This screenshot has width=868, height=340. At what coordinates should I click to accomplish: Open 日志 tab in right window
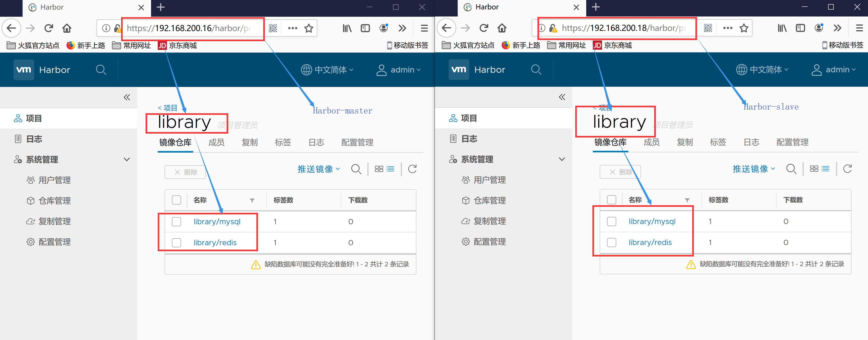pos(751,142)
